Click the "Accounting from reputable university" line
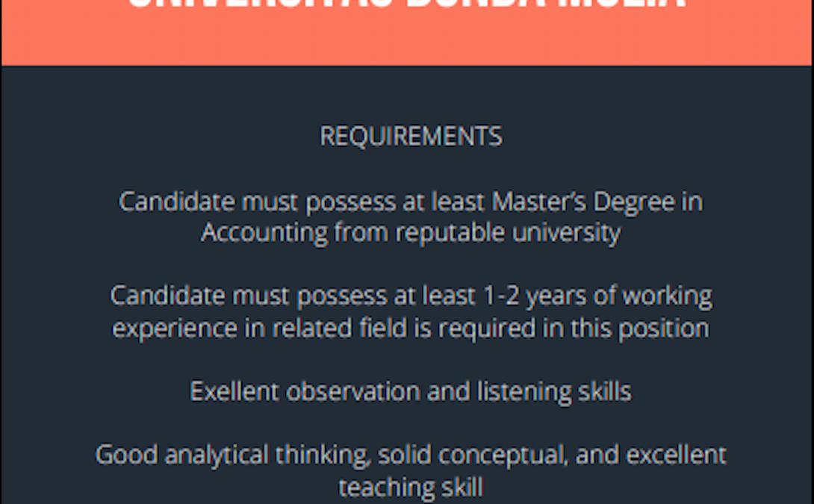The height and width of the screenshot is (504, 814). (411, 232)
